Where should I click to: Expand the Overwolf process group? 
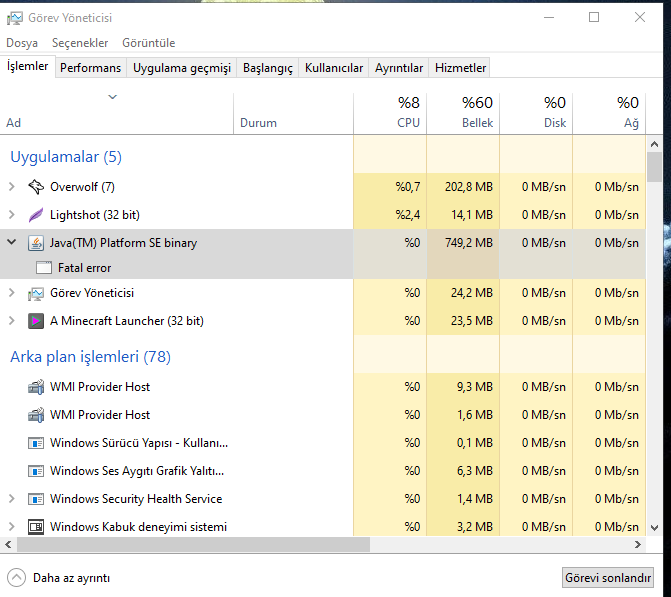point(11,187)
